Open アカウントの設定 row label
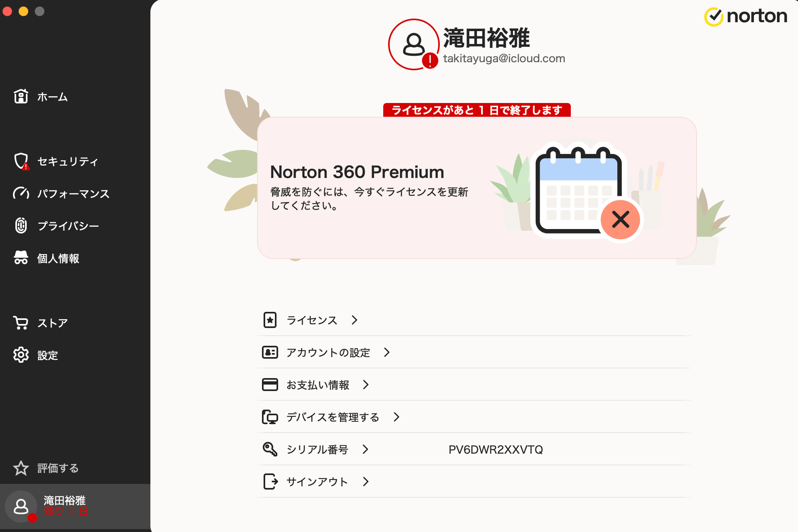Screen dimensions: 798x532 point(328,353)
